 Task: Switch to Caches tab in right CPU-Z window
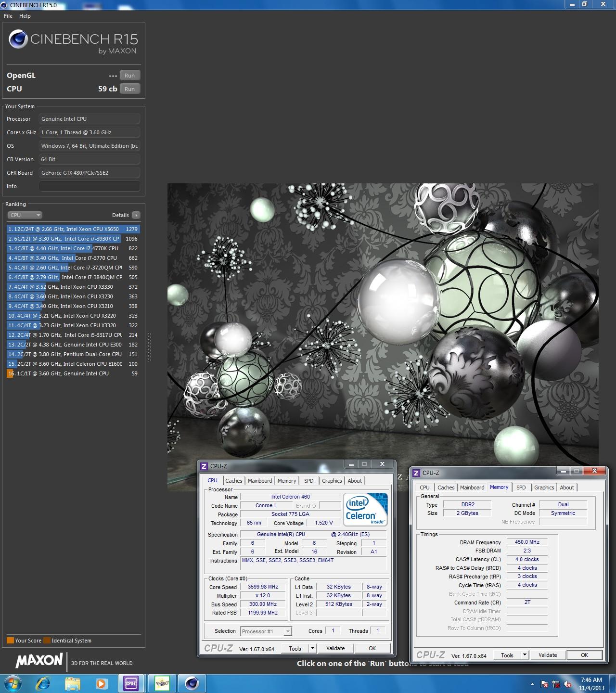click(x=446, y=488)
